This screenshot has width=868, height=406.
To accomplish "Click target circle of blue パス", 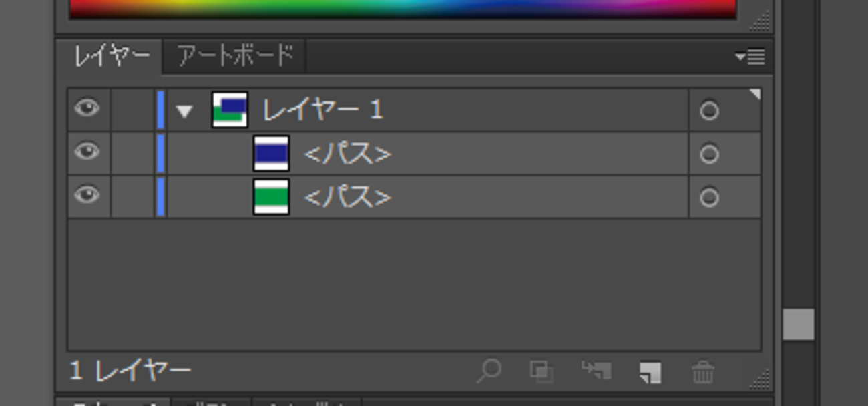I will click(708, 154).
